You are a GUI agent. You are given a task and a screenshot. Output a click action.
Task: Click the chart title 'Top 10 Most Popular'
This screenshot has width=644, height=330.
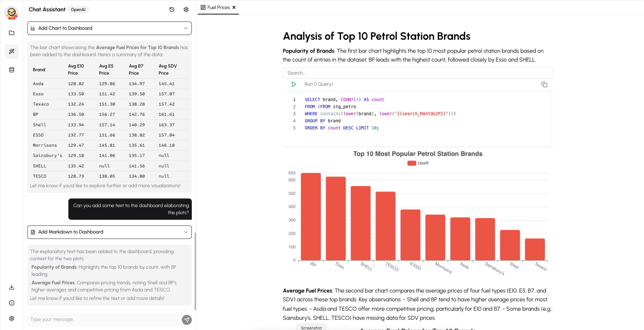point(418,154)
